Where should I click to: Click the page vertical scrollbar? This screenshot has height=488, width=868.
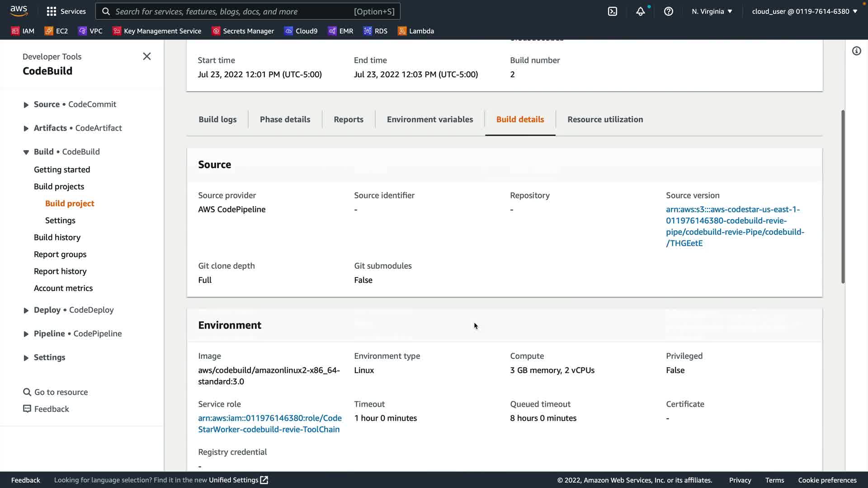click(843, 197)
